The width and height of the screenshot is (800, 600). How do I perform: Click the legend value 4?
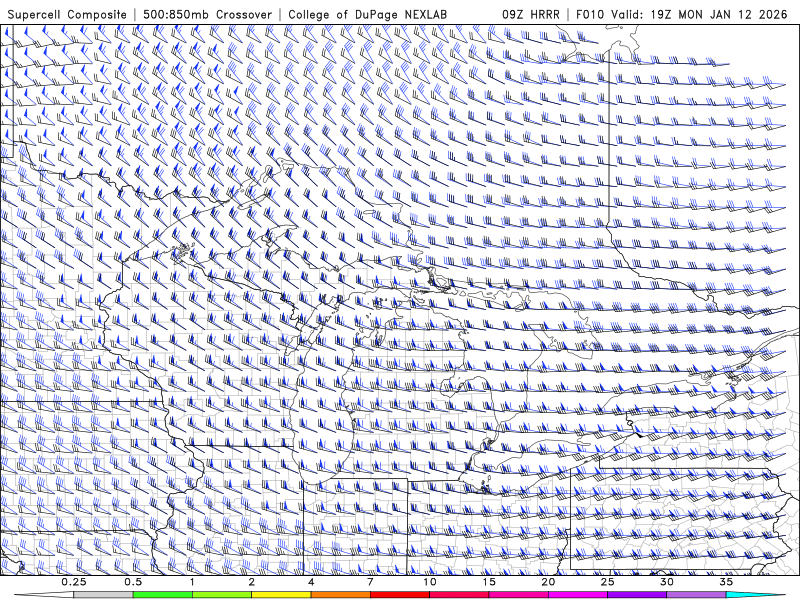coord(311,582)
